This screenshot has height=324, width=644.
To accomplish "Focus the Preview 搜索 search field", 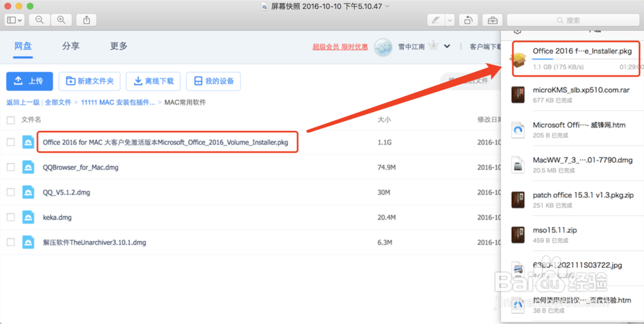I will pyautogui.click(x=573, y=20).
